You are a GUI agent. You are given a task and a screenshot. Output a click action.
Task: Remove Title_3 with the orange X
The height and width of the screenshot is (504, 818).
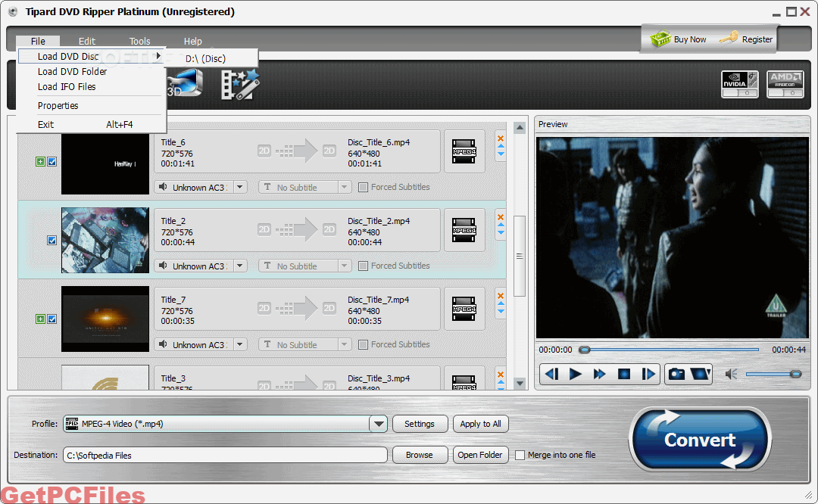[501, 375]
